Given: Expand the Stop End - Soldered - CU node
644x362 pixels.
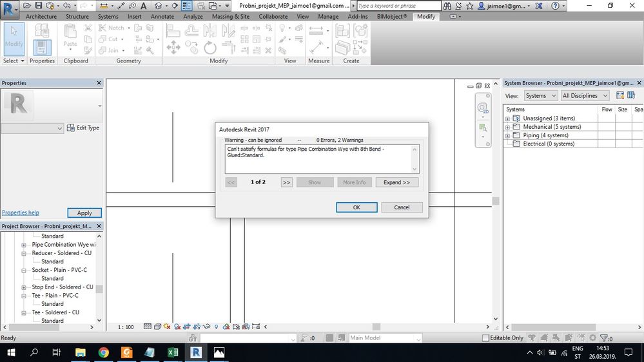Looking at the screenshot, I should tap(24, 287).
